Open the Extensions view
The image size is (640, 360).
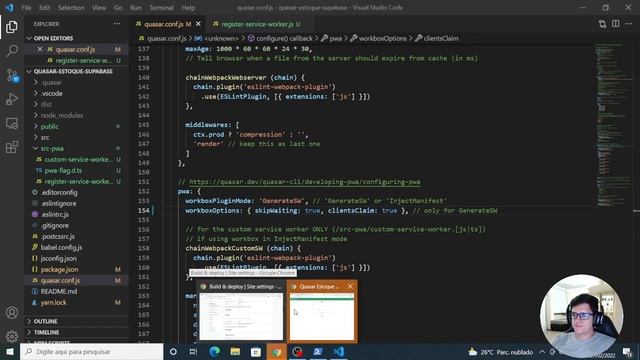tap(12, 147)
